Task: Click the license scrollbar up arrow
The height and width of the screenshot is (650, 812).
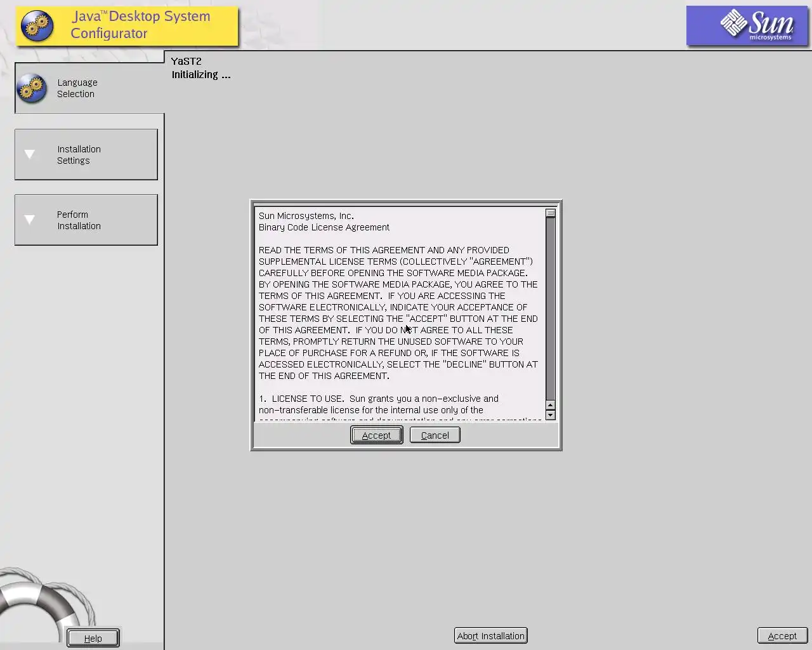Action: pyautogui.click(x=551, y=405)
